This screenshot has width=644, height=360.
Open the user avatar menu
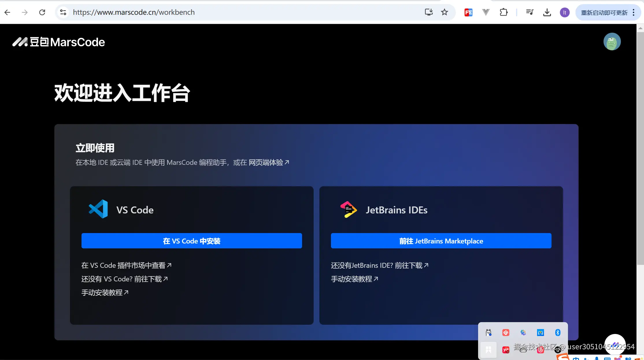coord(612,42)
